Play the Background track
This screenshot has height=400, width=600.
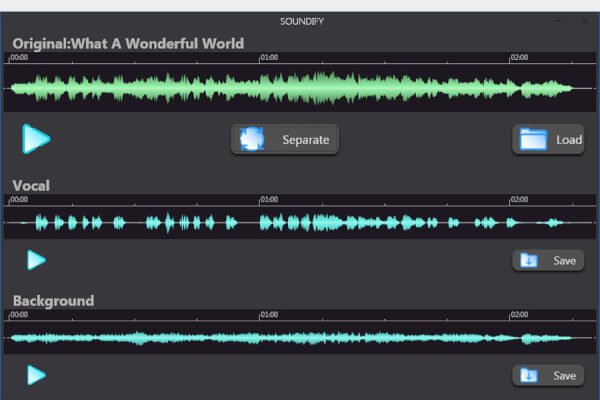click(x=36, y=375)
